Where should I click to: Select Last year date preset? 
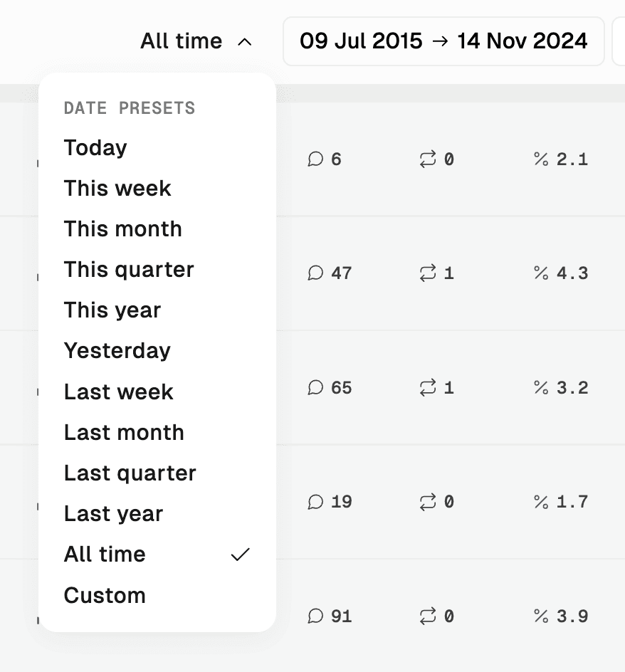point(113,514)
